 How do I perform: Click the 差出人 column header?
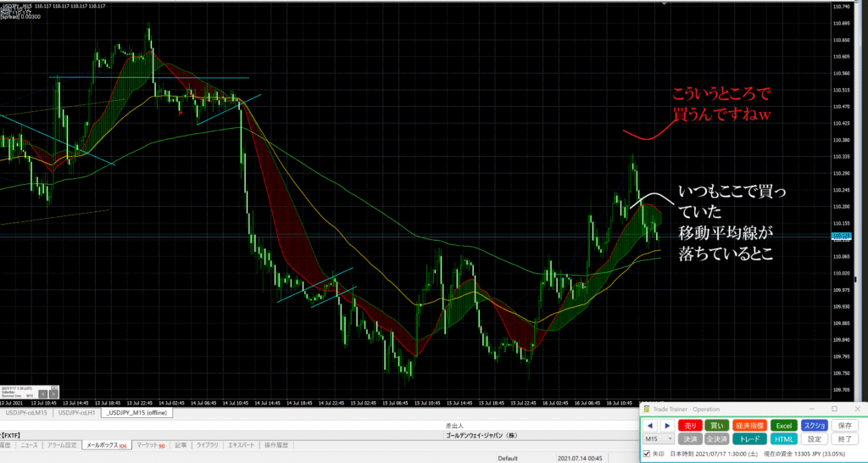point(453,427)
